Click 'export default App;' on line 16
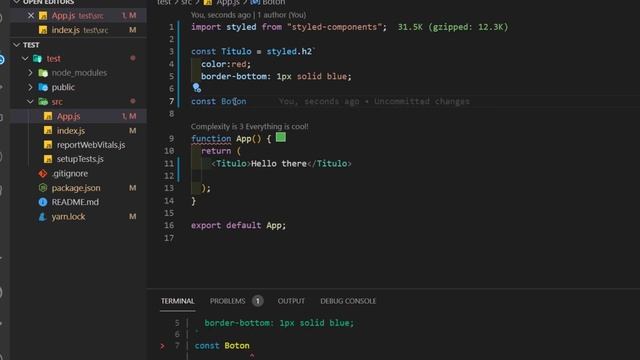Image resolution: width=640 pixels, height=360 pixels. tap(238, 225)
